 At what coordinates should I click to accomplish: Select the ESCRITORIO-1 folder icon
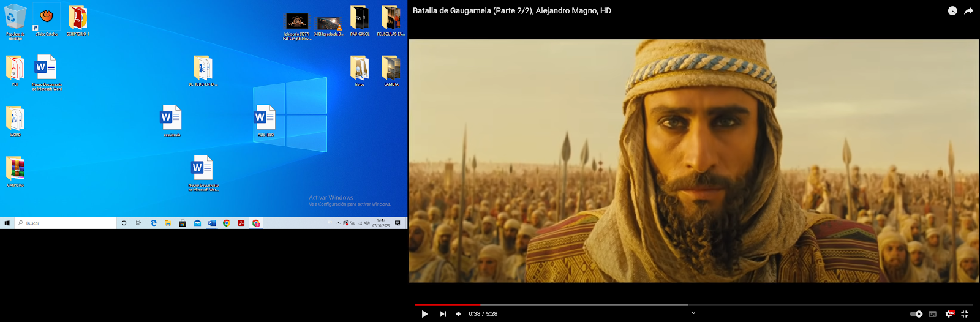[x=78, y=20]
